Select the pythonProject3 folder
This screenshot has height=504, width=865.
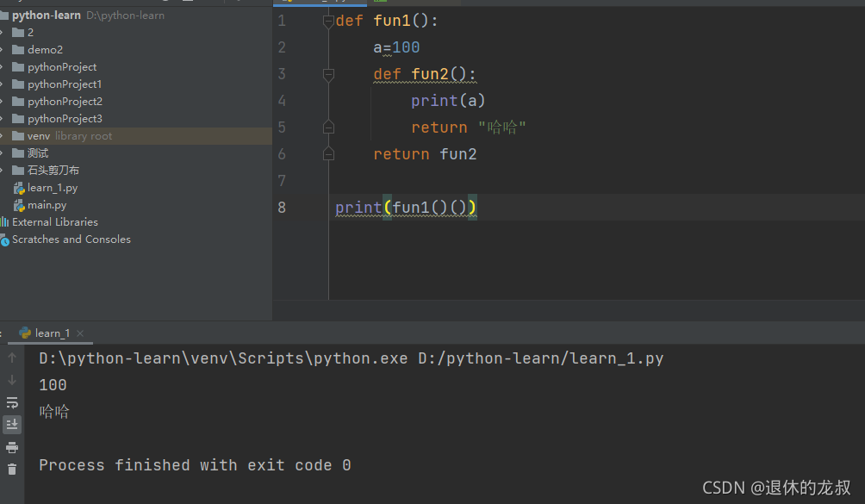pos(65,119)
